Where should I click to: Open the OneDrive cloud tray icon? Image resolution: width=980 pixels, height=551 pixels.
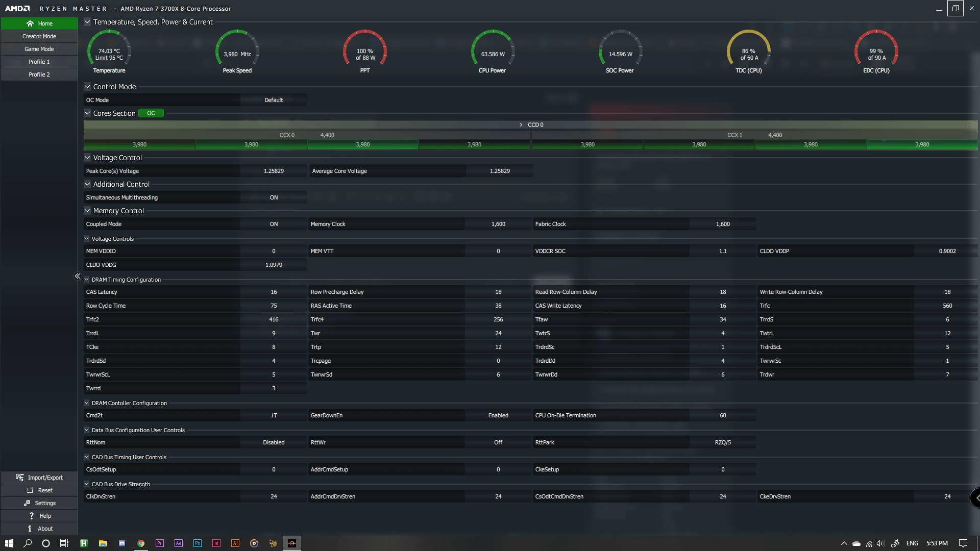[856, 543]
